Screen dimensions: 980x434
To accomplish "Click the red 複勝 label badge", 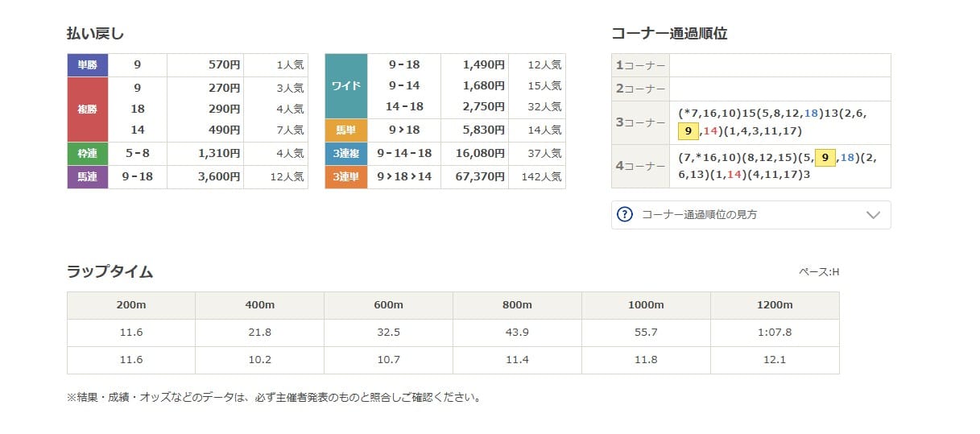I will [88, 109].
